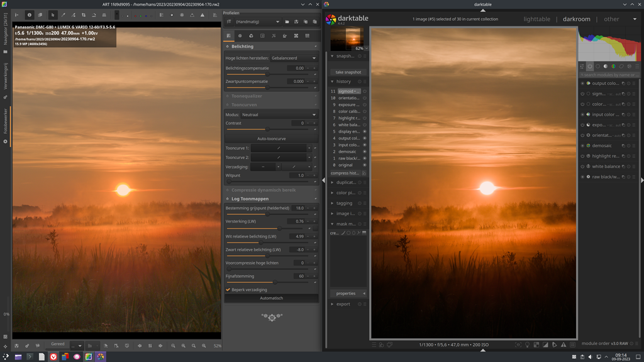Toggle color calibration module power button
The height and width of the screenshot is (362, 644).
[582, 104]
